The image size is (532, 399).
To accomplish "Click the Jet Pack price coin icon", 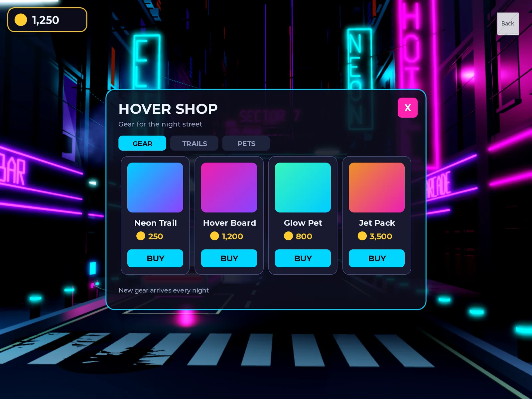I will click(x=362, y=236).
